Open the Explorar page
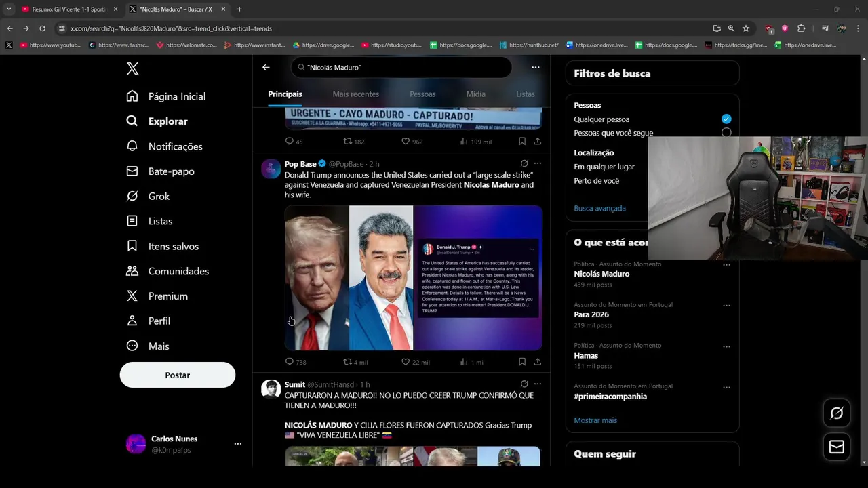The width and height of the screenshot is (868, 488). [x=157, y=121]
